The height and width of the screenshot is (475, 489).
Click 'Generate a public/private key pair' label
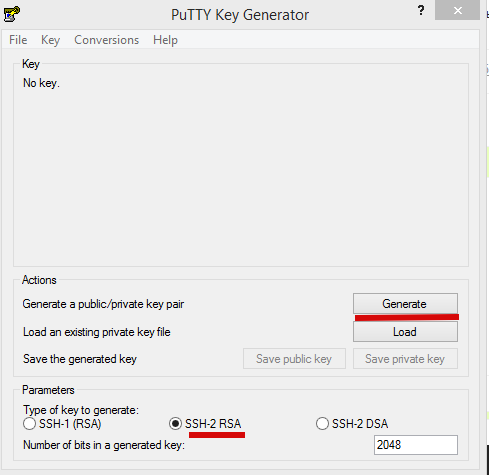click(103, 304)
